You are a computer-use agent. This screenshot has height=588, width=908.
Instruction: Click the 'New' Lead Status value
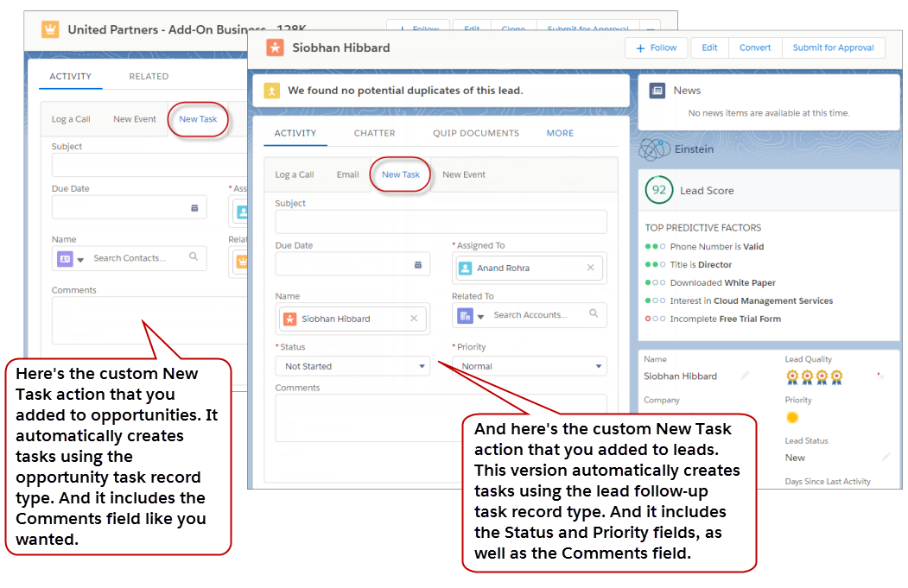(795, 458)
